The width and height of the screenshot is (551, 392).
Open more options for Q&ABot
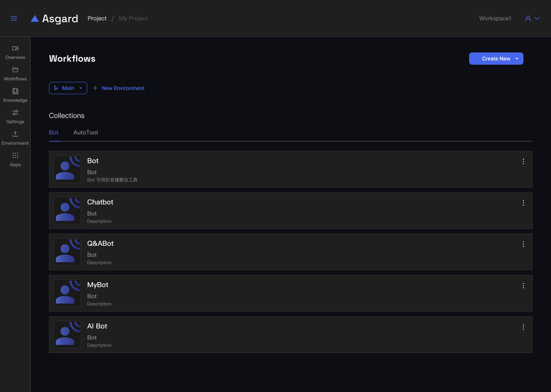(523, 244)
